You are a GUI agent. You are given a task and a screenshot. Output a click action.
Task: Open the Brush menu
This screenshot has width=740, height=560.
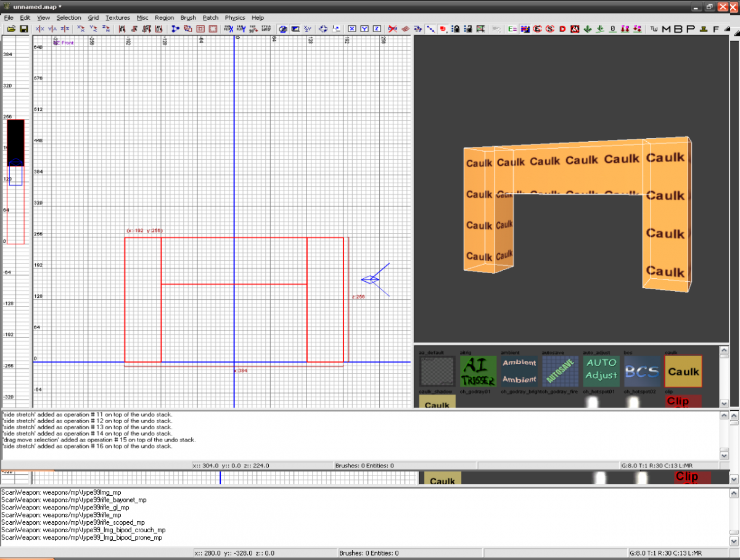click(188, 18)
